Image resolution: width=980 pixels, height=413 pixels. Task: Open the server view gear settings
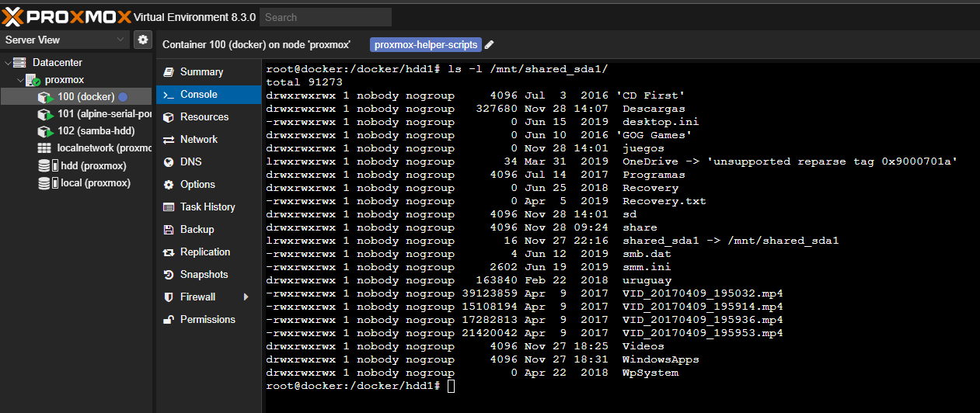click(142, 40)
